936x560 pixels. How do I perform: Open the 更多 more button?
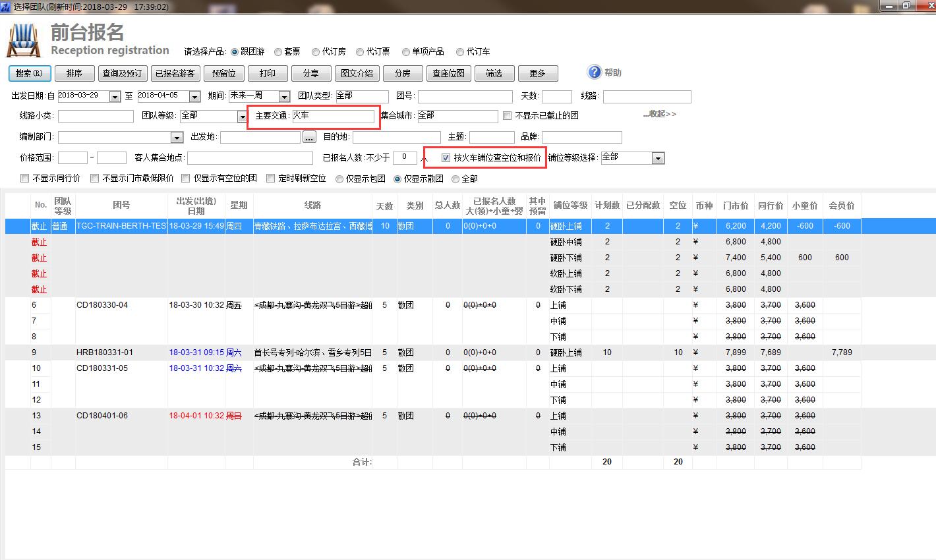537,73
